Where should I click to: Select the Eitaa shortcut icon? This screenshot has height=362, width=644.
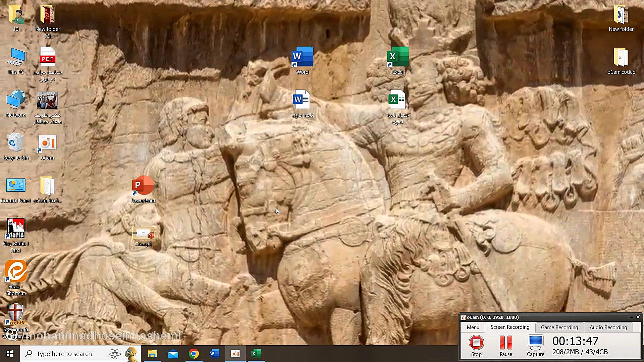coord(15,278)
